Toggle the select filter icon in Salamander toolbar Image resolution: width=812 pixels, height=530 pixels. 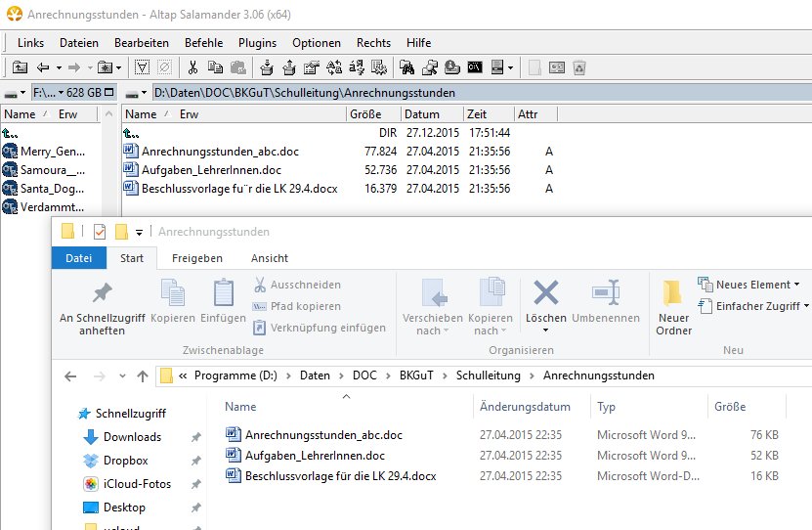tap(142, 67)
